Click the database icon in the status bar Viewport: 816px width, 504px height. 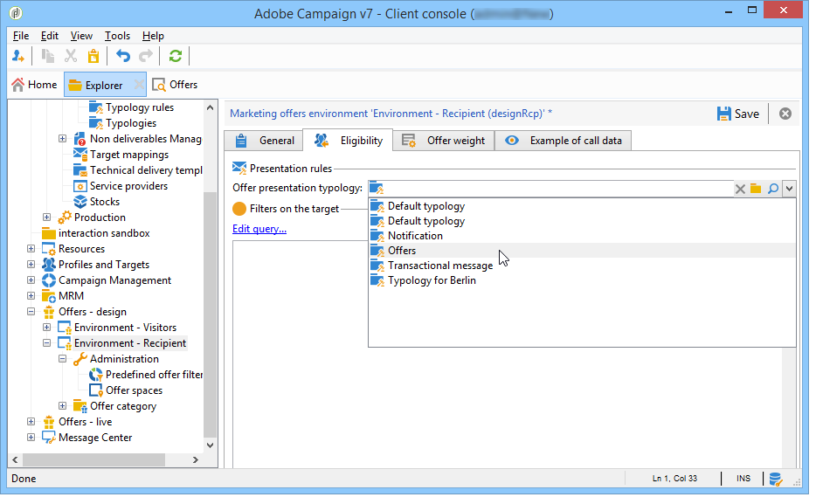(776, 479)
